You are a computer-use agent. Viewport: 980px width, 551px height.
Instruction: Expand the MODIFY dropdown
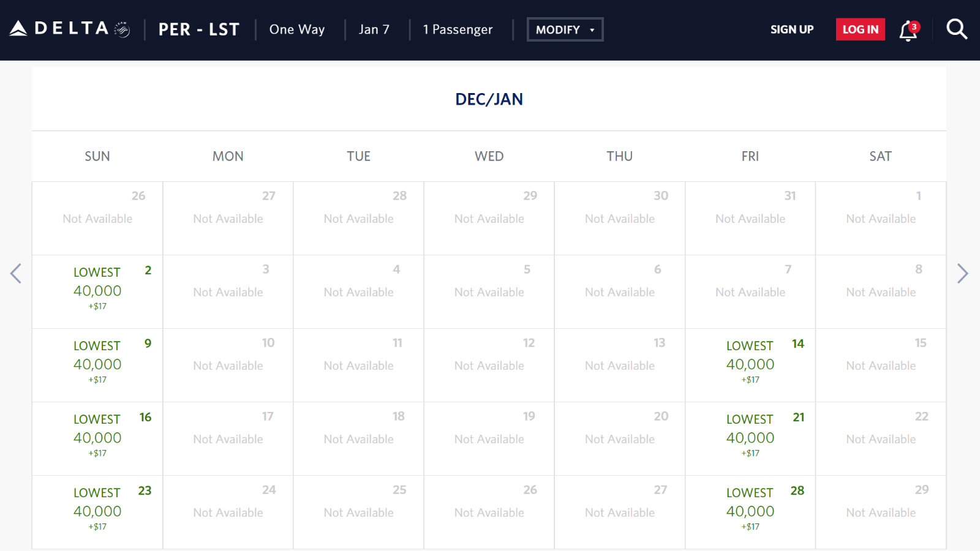pos(565,29)
